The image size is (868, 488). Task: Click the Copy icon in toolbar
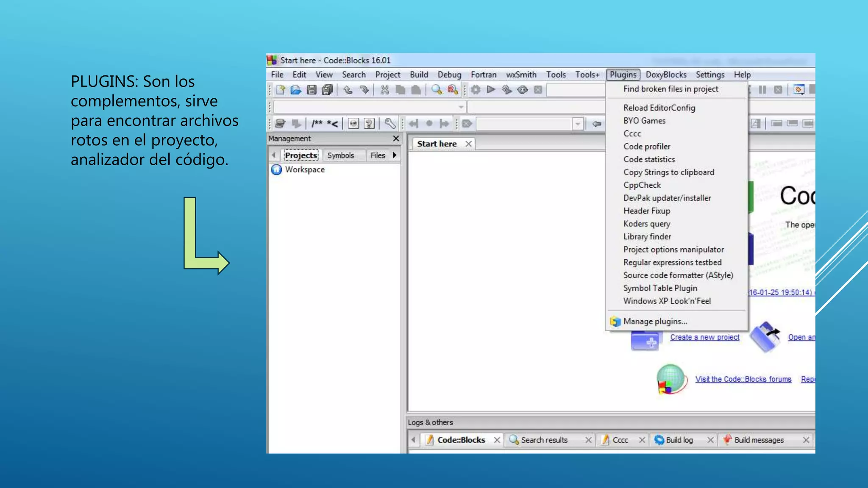pos(400,89)
